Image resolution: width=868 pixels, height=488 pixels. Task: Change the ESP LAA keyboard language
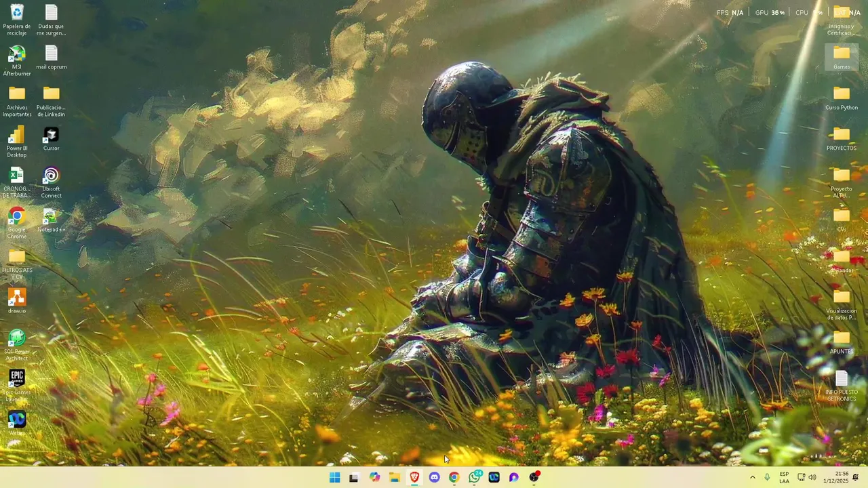point(784,477)
